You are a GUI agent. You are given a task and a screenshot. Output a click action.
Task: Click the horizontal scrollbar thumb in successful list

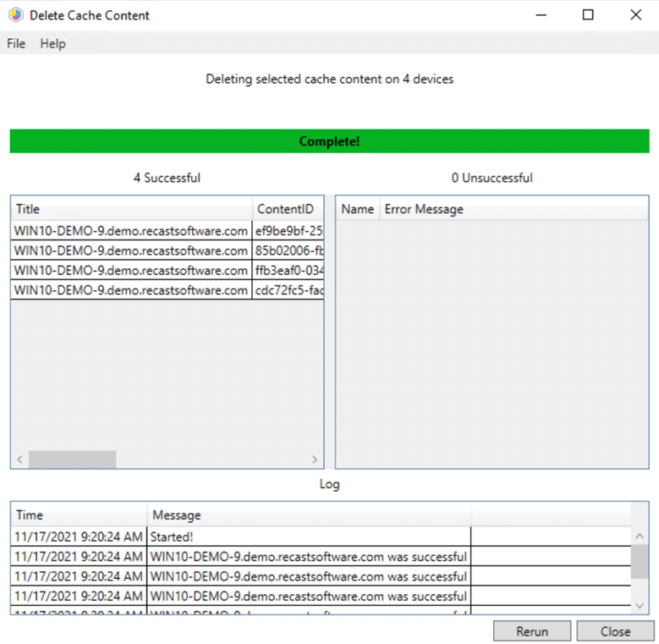pos(72,460)
